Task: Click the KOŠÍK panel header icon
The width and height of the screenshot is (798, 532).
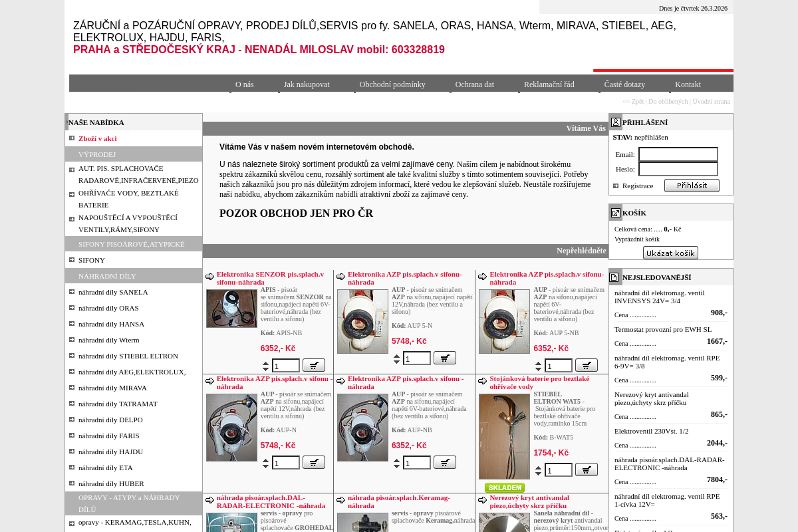Action: coord(616,213)
